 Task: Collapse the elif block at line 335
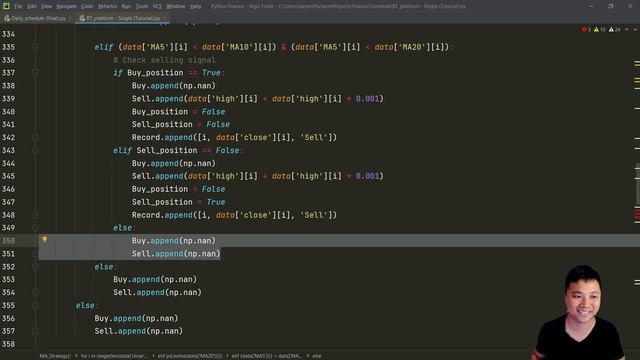(x=36, y=47)
